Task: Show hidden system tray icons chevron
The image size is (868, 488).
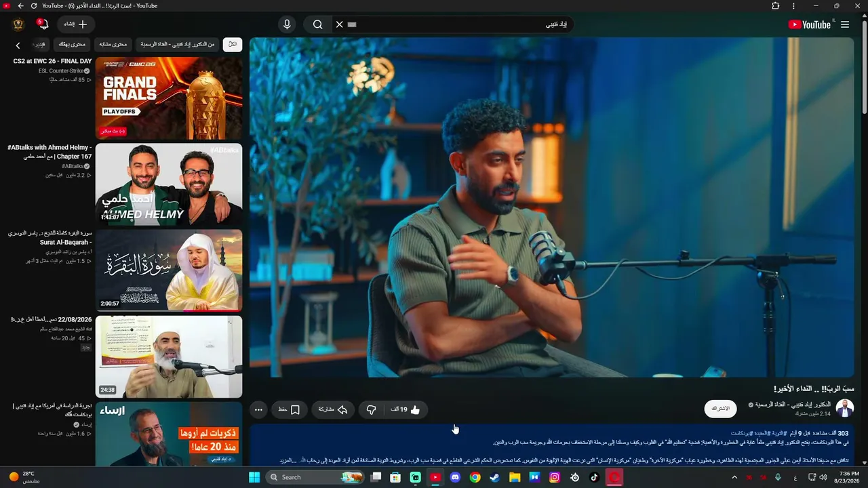Action: [x=734, y=477]
